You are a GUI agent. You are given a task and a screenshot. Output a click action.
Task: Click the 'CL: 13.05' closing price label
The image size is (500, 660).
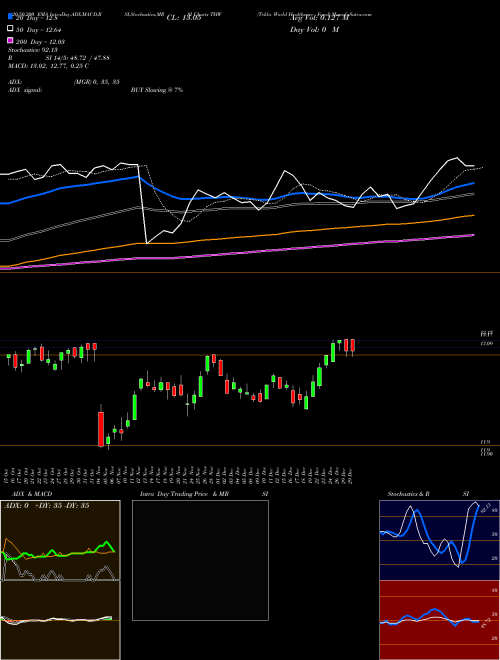click(x=184, y=18)
